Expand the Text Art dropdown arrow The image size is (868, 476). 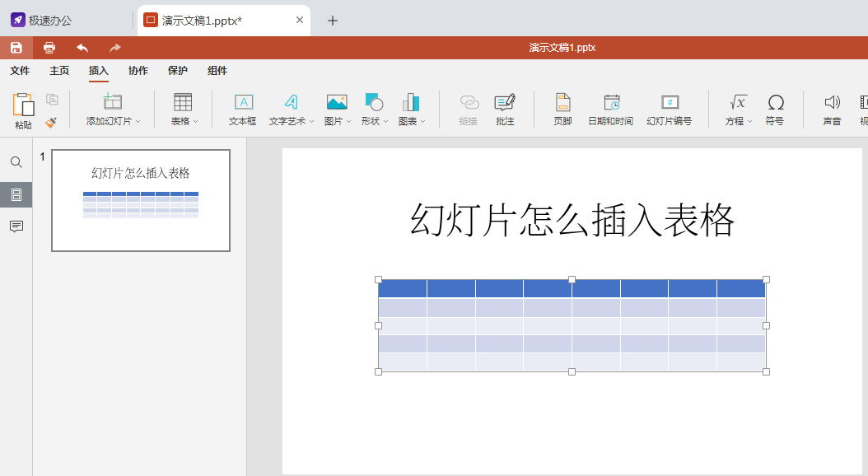[x=311, y=121]
